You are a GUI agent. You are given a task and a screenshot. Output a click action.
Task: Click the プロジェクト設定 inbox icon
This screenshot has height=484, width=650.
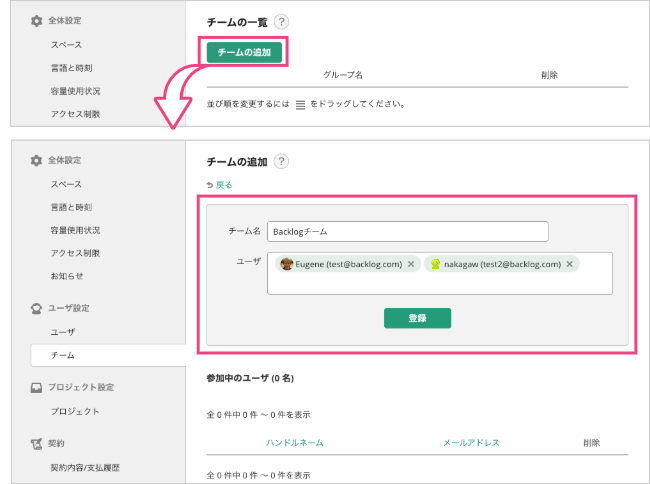click(x=36, y=387)
